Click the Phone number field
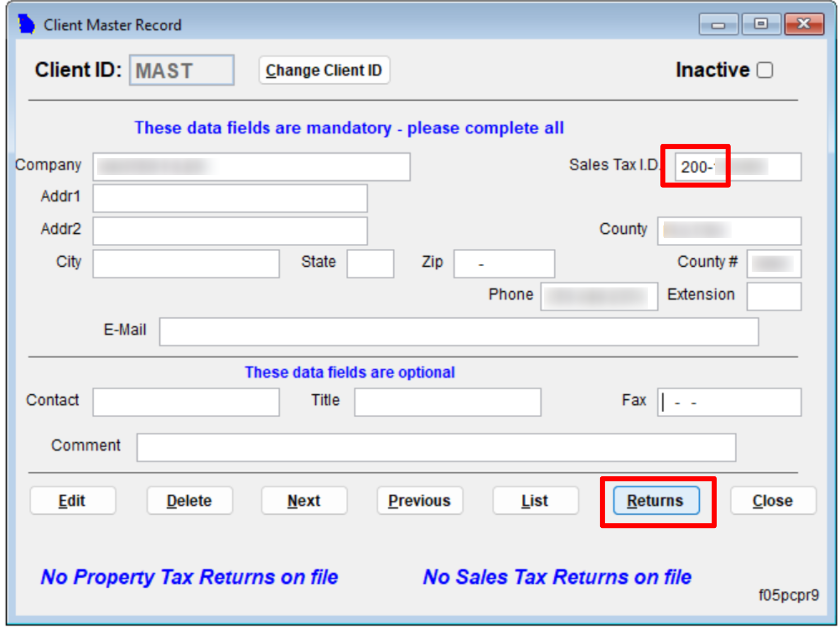This screenshot has height=628, width=840. 599,296
